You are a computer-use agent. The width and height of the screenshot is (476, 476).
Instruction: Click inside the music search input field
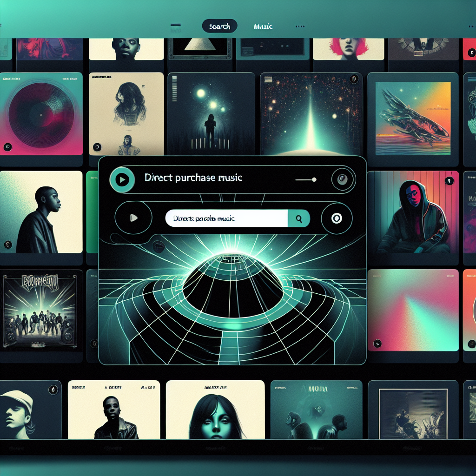point(226,218)
